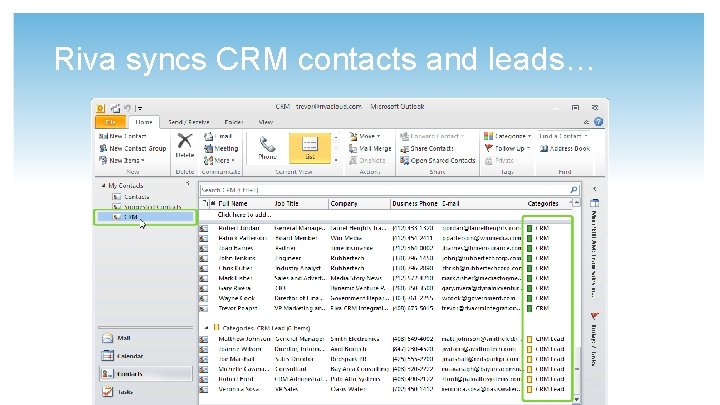Image resolution: width=720 pixels, height=405 pixels.
Task: Sort by Full Name column
Action: (x=233, y=203)
